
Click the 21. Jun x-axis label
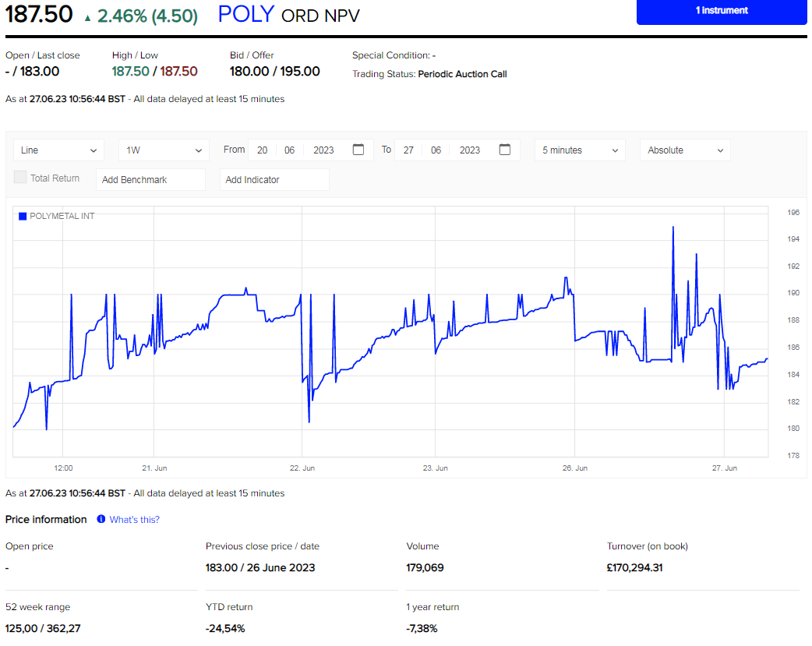tap(154, 468)
